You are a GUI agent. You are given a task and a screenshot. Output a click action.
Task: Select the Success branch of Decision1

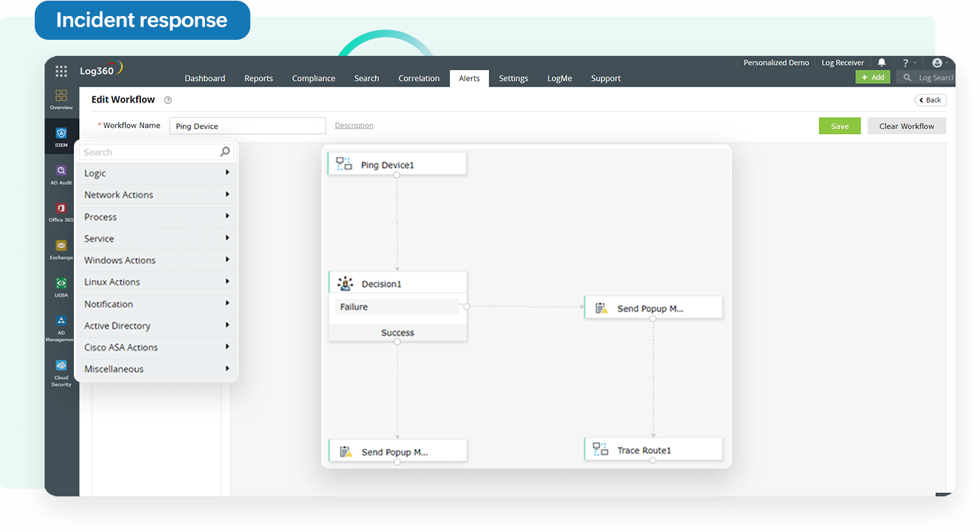tap(398, 332)
